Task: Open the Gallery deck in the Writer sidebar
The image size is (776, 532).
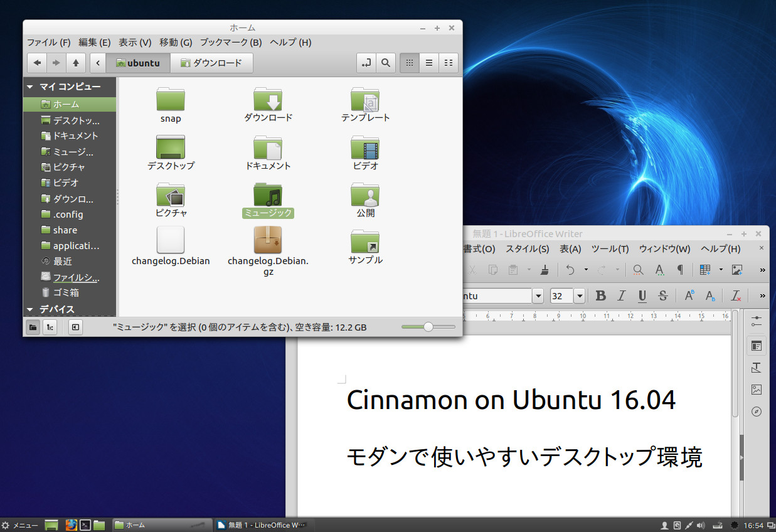Action: (757, 390)
